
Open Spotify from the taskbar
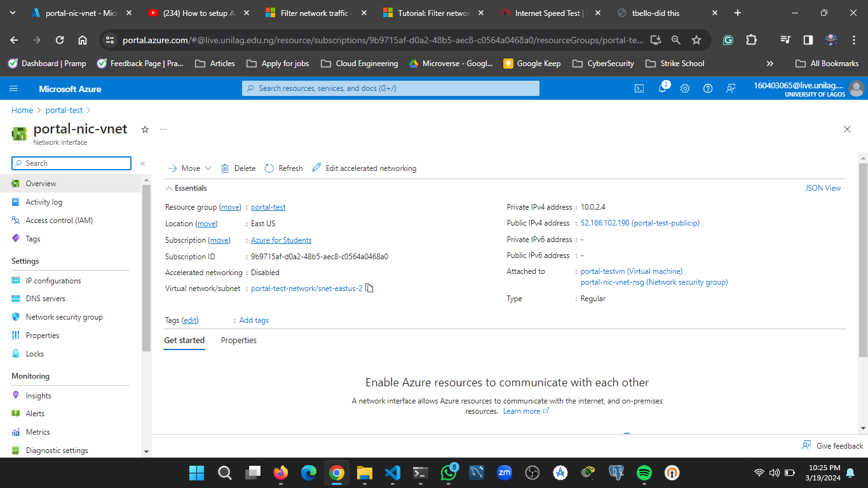(x=644, y=473)
